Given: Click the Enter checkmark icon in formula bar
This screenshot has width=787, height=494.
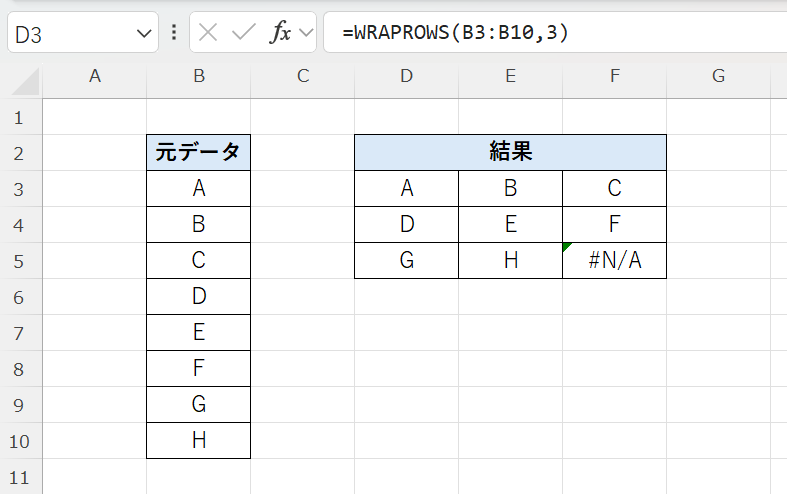Looking at the screenshot, I should (x=243, y=32).
